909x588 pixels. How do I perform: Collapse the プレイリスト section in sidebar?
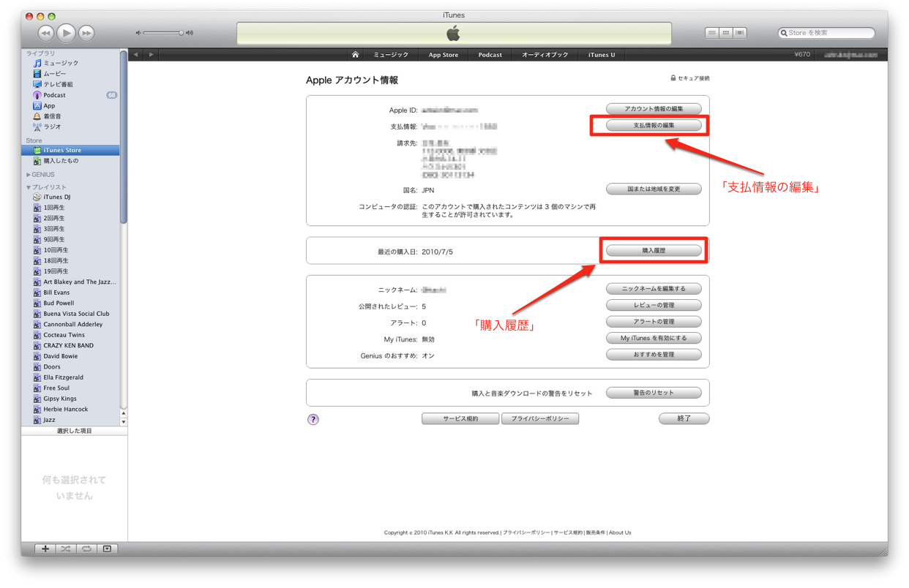point(29,187)
